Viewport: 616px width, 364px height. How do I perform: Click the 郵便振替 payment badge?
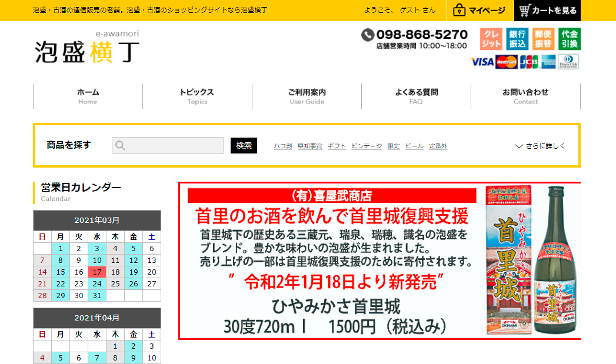tap(543, 39)
